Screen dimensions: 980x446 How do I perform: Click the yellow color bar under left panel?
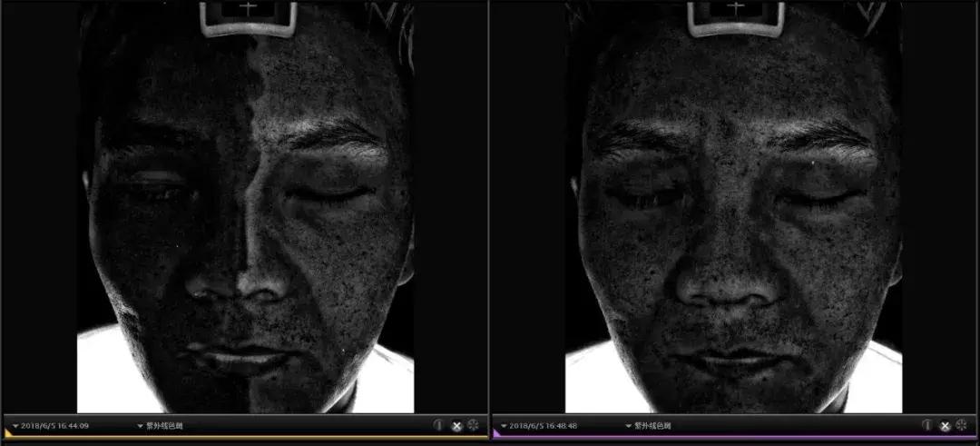(x=245, y=438)
